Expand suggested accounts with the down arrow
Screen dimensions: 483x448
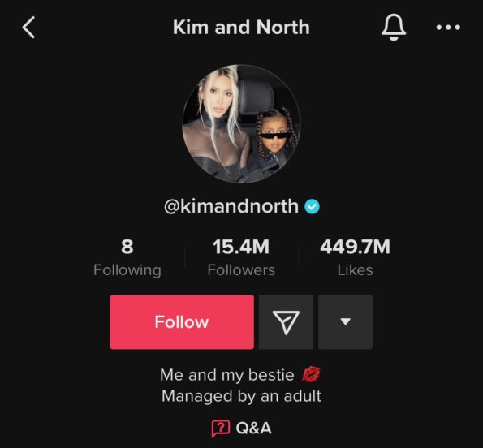point(345,322)
